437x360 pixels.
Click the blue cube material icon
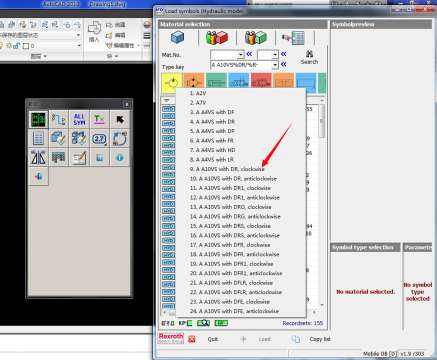[x=177, y=37]
